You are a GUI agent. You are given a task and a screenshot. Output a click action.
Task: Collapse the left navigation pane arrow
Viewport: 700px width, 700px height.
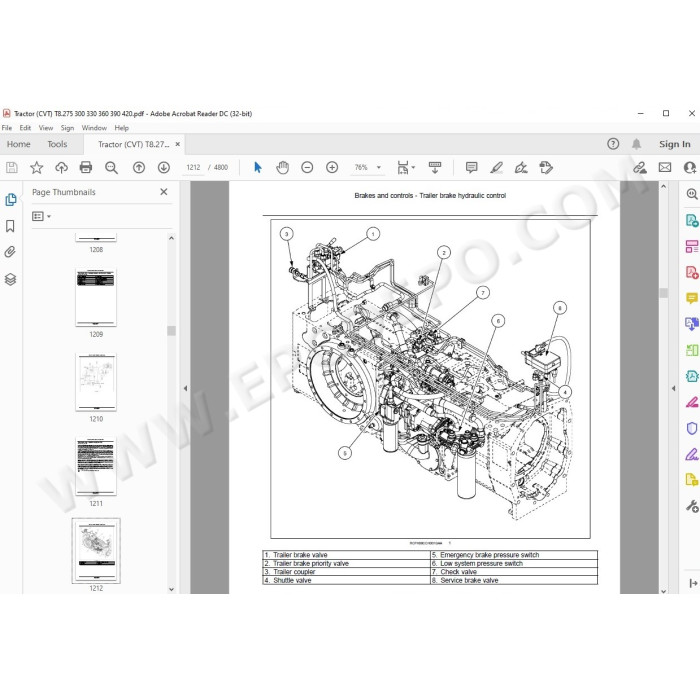coord(185,388)
